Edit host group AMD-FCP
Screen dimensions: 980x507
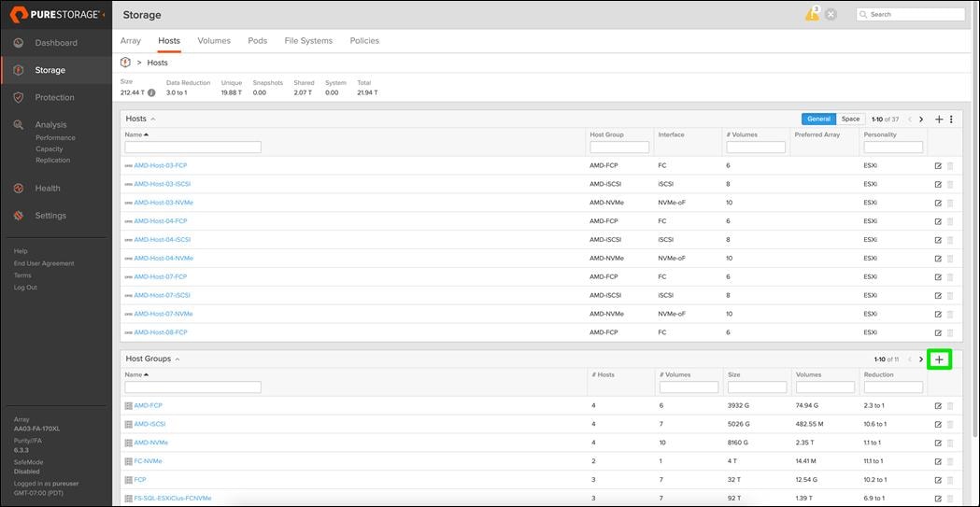(938, 406)
